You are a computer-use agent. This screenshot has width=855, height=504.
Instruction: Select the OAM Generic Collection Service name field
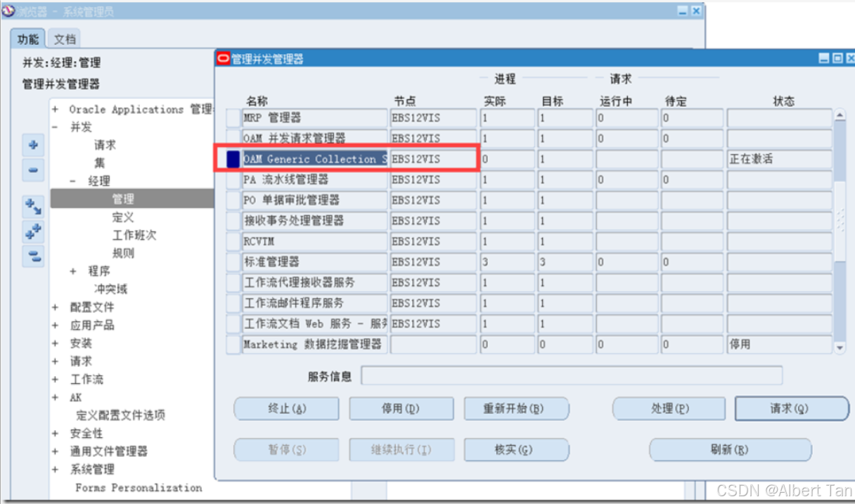coord(314,159)
